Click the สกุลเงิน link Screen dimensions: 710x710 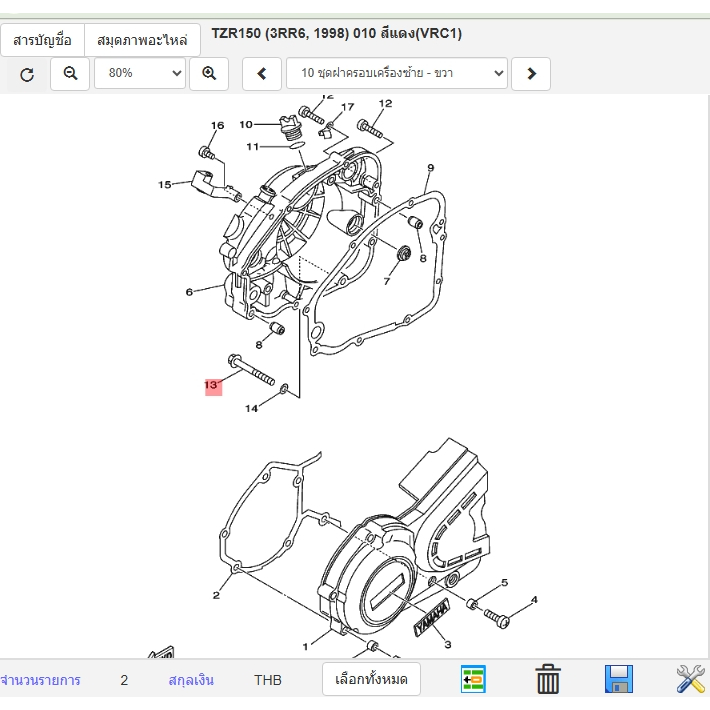pyautogui.click(x=191, y=680)
